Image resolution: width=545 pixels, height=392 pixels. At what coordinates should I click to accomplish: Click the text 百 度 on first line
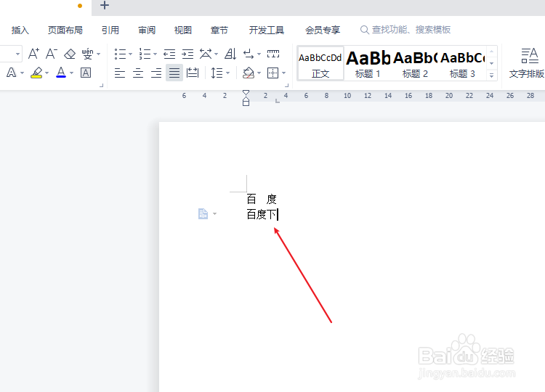pyautogui.click(x=262, y=199)
